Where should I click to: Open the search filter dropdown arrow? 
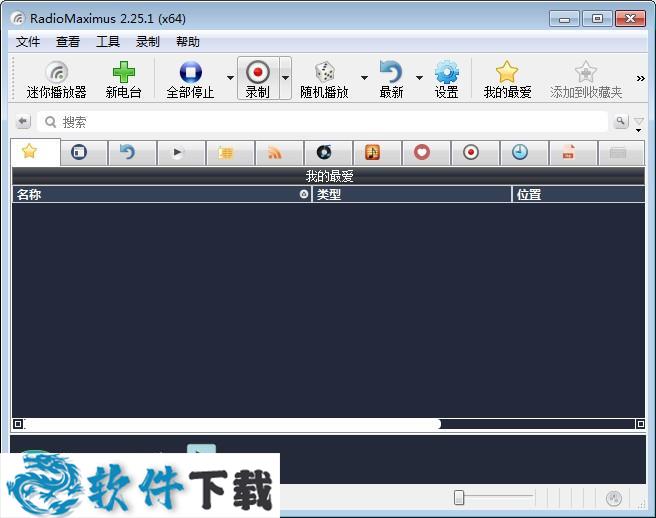pos(638,124)
